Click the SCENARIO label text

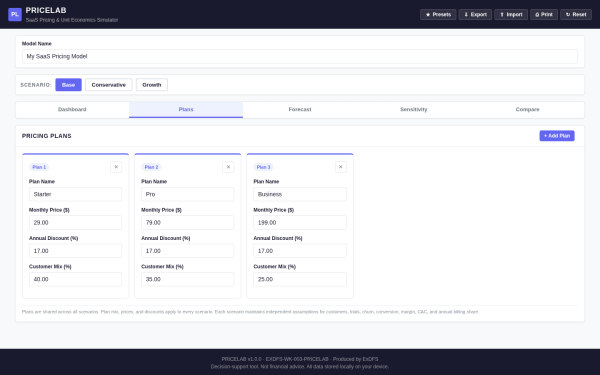click(36, 85)
